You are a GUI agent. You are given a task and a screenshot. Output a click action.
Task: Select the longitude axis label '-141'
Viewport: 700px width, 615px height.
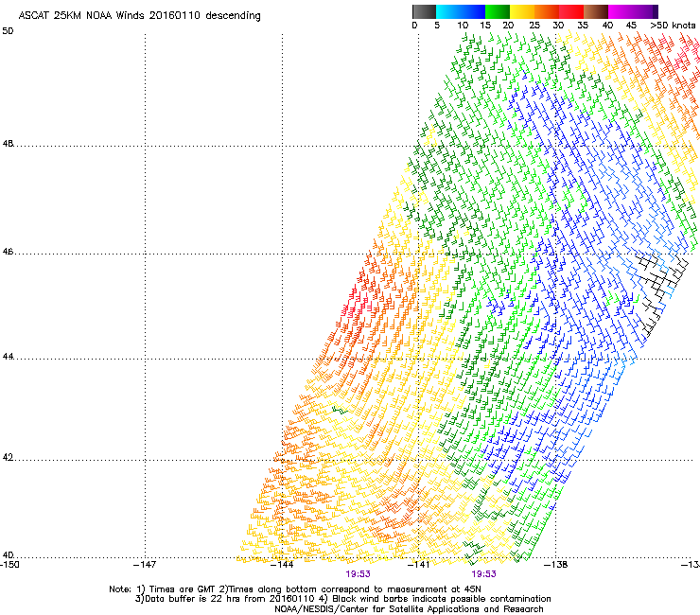coord(418,565)
